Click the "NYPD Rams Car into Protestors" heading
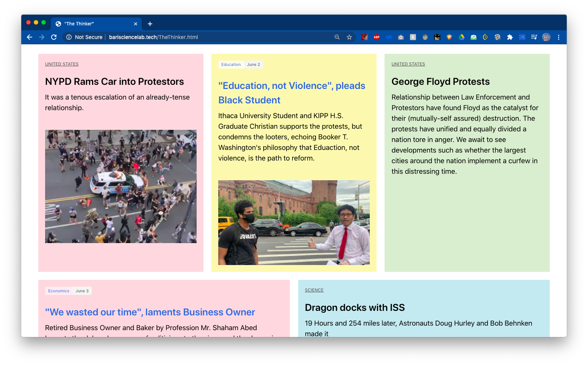Image resolution: width=588 pixels, height=365 pixels. coord(114,81)
